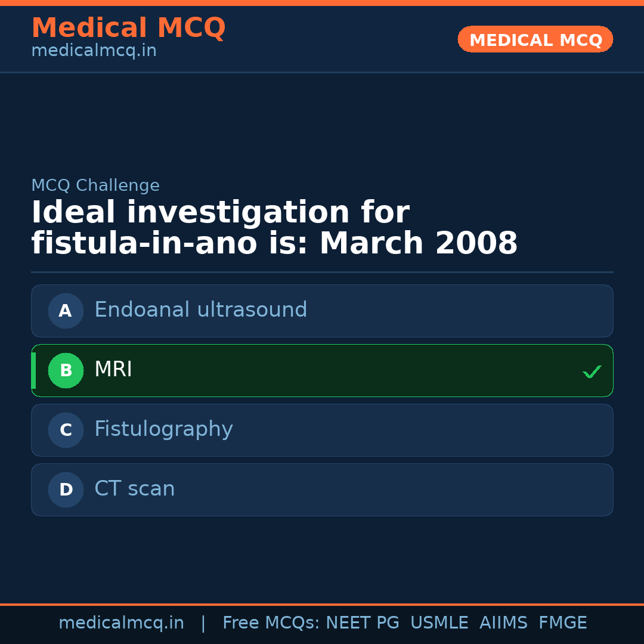This screenshot has height=644, width=644.
Task: Click the Medical MCQ logo heading
Action: (128, 27)
